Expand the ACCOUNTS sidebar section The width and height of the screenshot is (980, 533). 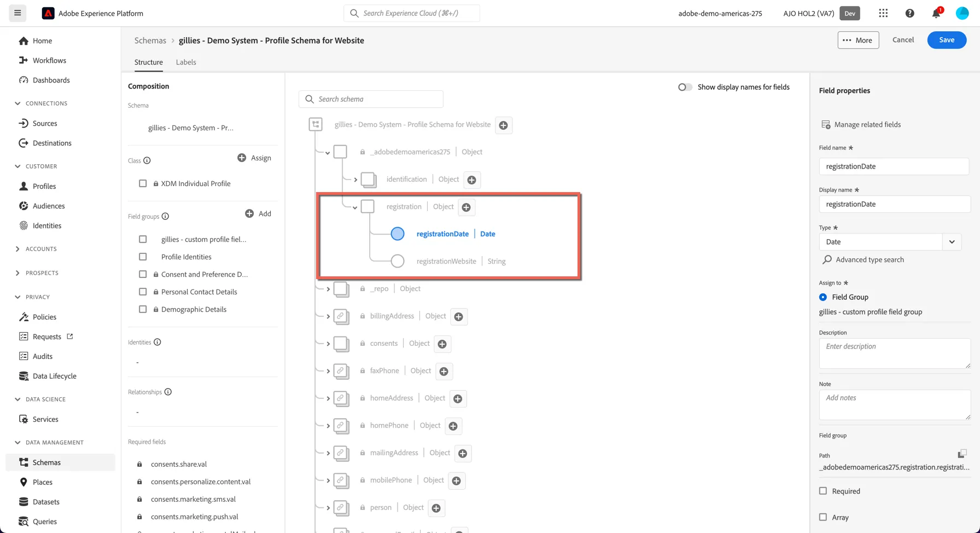17,249
